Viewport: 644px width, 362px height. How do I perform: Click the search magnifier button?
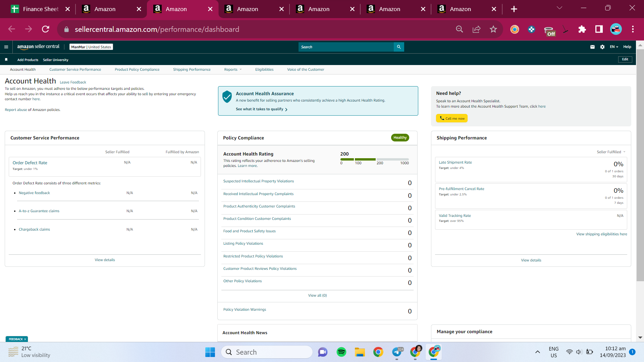[399, 47]
